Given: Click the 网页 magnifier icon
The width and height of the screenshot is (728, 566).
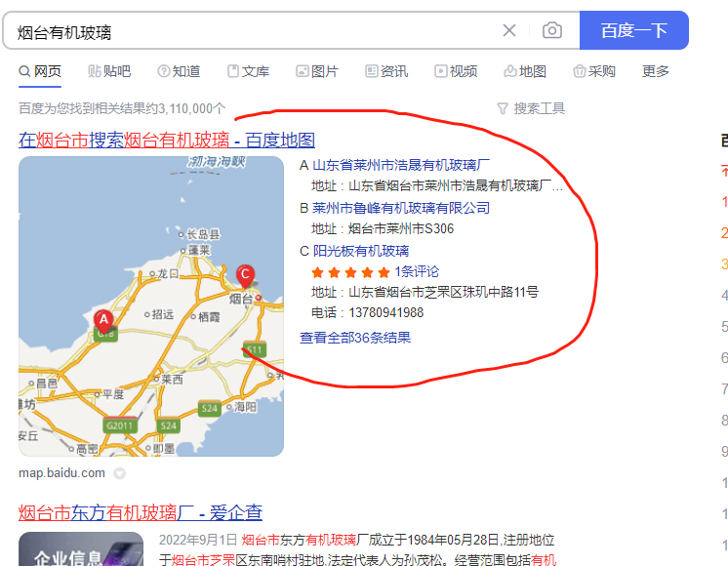Looking at the screenshot, I should click(24, 71).
